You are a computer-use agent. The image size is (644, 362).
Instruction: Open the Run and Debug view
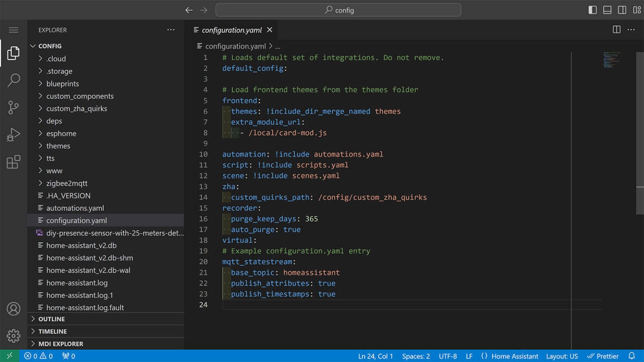click(13, 135)
